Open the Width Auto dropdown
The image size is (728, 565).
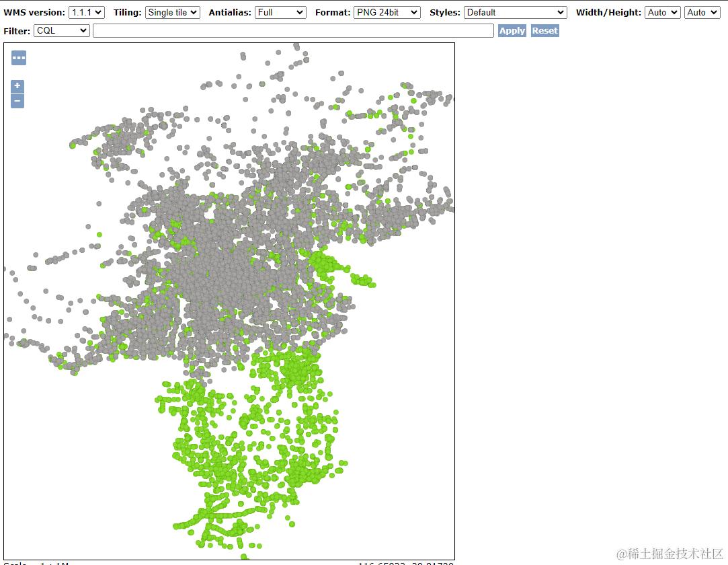[663, 13]
